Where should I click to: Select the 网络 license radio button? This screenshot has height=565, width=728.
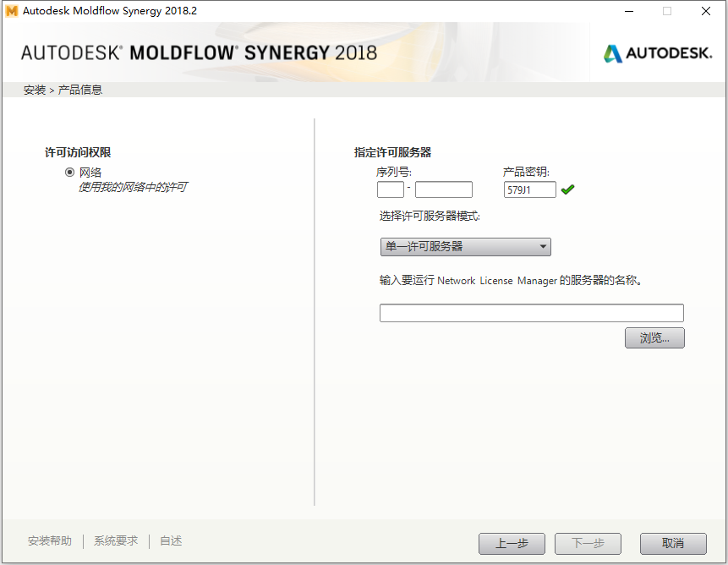coord(69,173)
